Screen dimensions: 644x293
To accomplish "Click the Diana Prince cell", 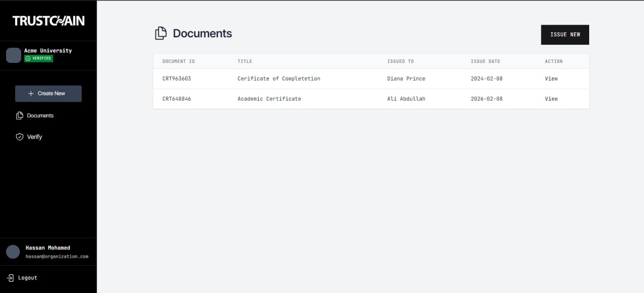I will click(x=406, y=79).
